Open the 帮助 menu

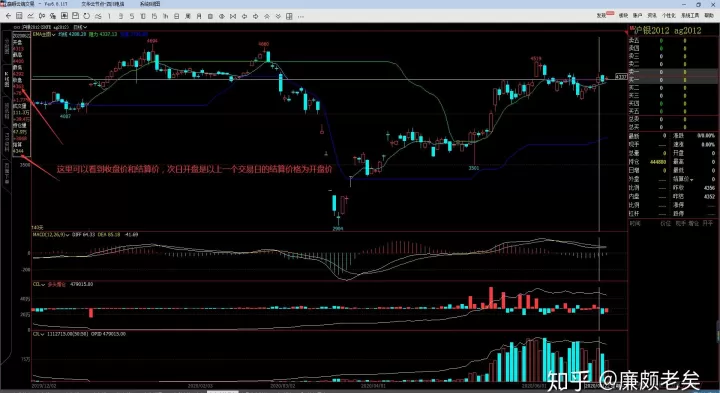pyautogui.click(x=709, y=16)
